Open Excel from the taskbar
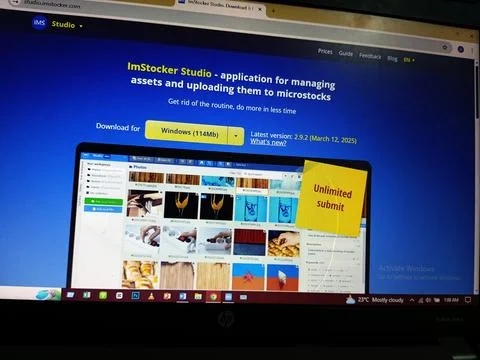This screenshot has width=480, height=360. tap(87, 295)
